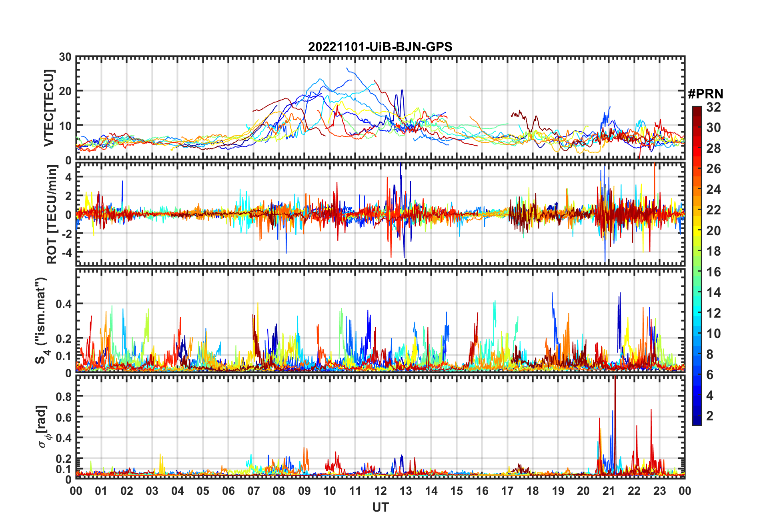
Task: Click the plot title 20221101-UiB-BJN-GPS
Action: tap(380, 47)
